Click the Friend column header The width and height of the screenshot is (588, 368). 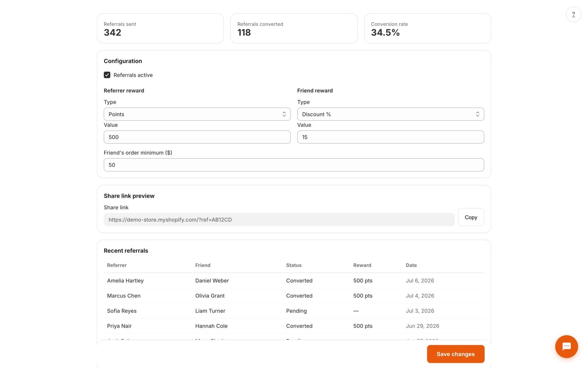tap(203, 265)
